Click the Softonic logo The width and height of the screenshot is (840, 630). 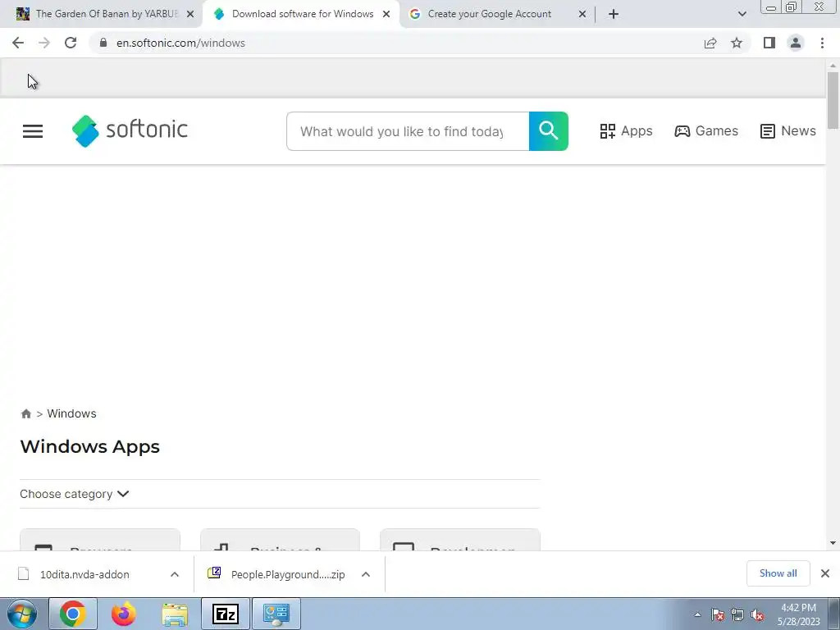click(130, 130)
